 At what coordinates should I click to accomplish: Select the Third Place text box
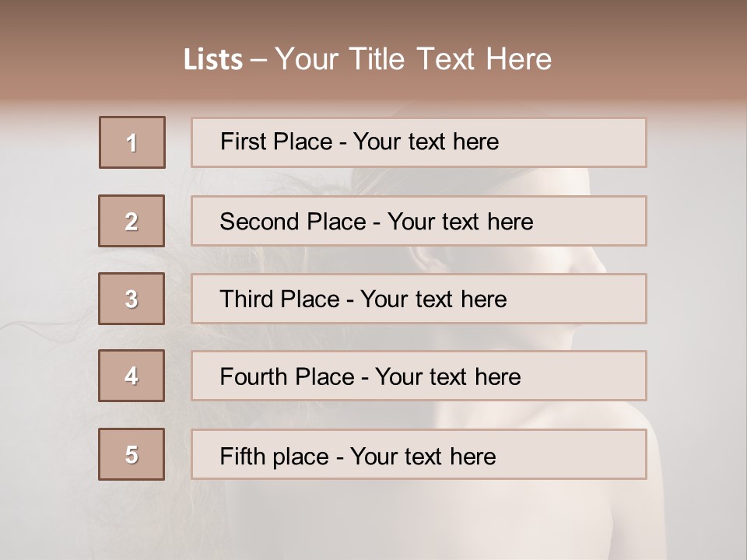[x=419, y=299]
